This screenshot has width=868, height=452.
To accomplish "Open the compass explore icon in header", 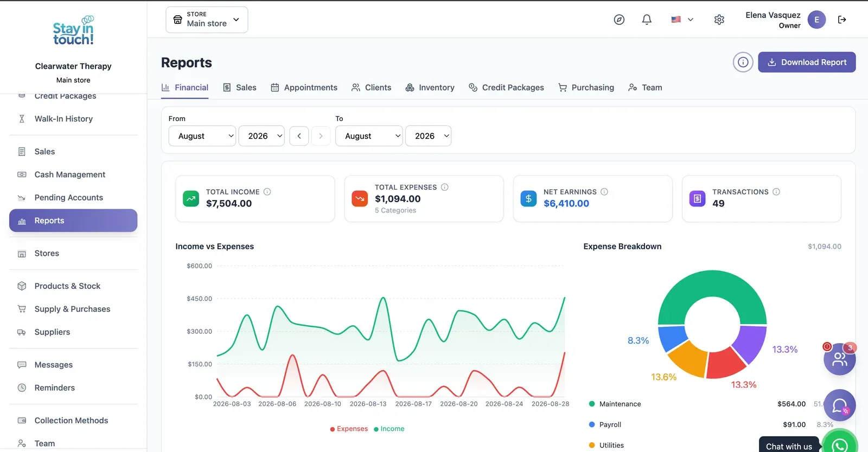I will (x=619, y=20).
